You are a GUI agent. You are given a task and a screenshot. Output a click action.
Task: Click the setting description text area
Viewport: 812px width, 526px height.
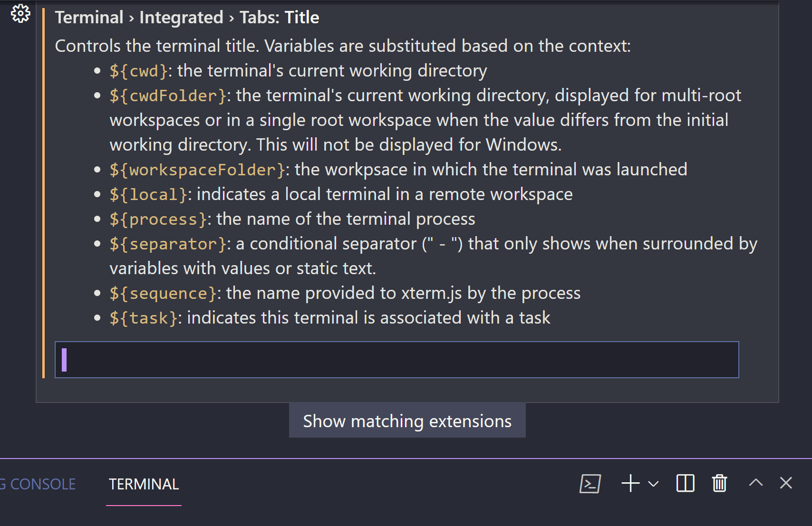(x=342, y=46)
